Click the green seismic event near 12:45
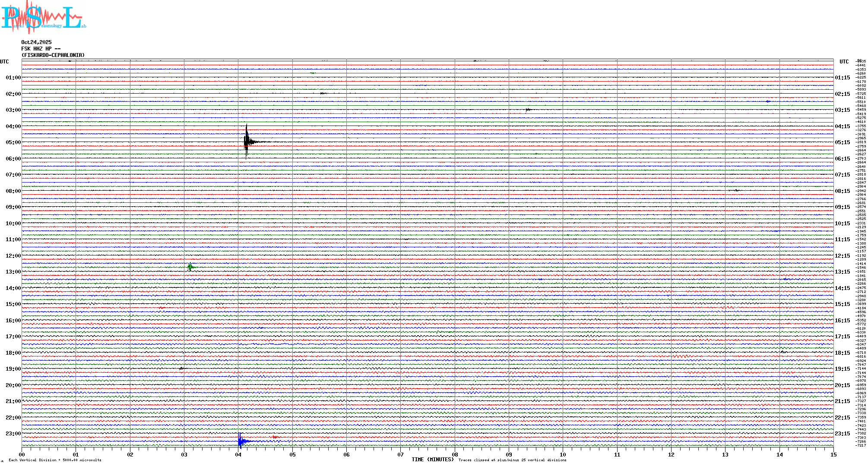The image size is (868, 466). [190, 267]
